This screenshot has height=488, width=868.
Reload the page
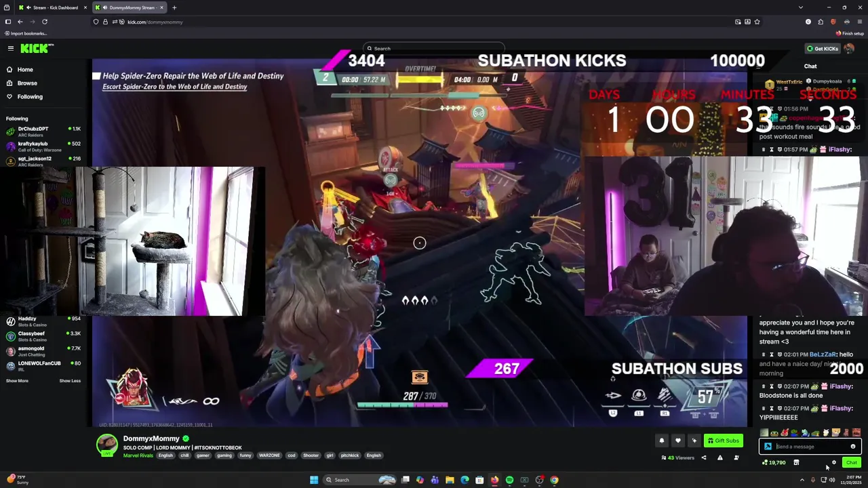45,22
